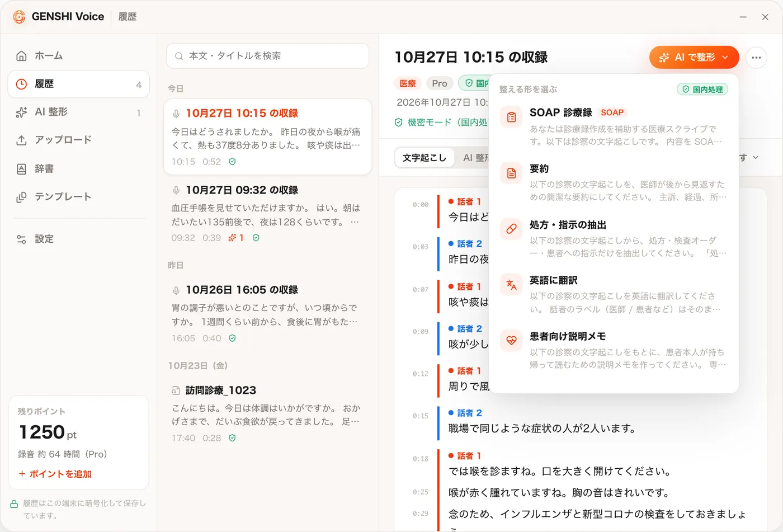The image size is (783, 532).
Task: Switch to the 文字起こし tab
Action: tap(424, 158)
